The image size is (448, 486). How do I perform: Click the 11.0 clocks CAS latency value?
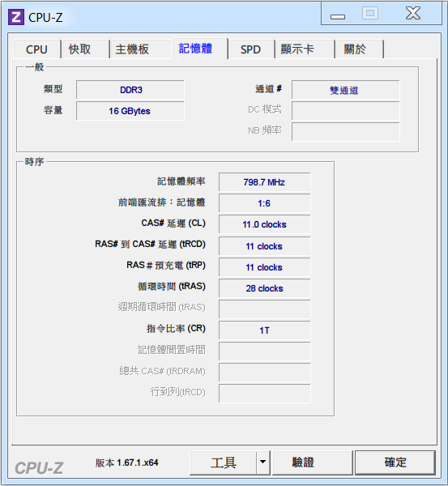(x=264, y=224)
